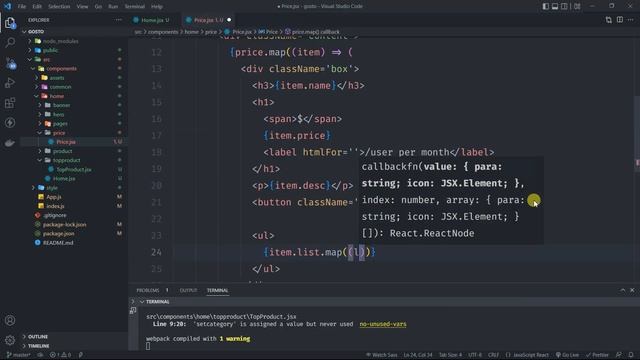Open the View menu
This screenshot has height=360, width=640.
tap(82, 7)
